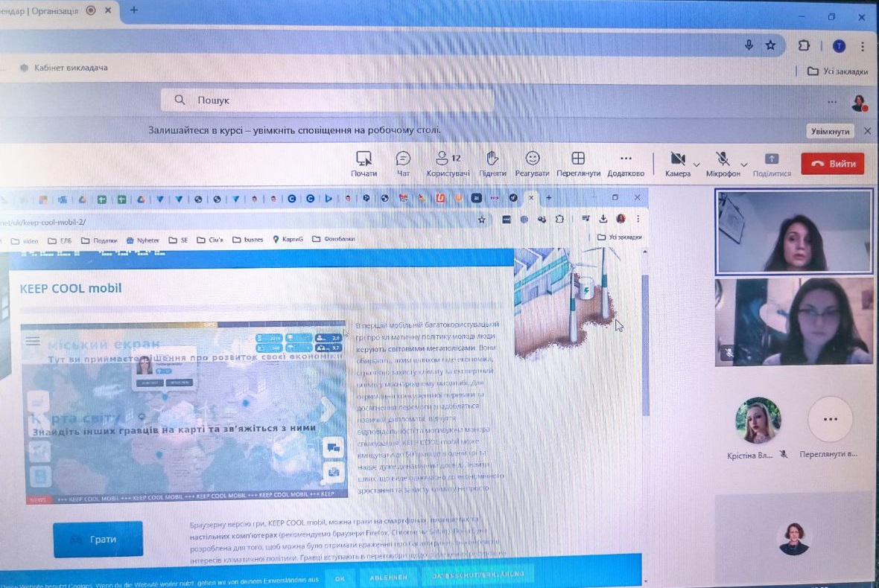This screenshot has width=879, height=588.
Task: Click the next arrow on game screenshot
Action: pyautogui.click(x=328, y=408)
